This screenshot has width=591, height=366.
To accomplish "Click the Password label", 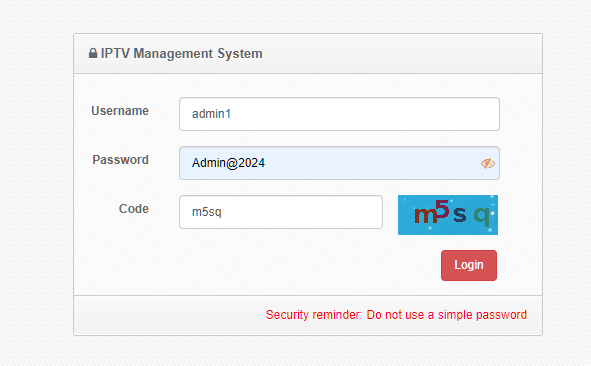I will point(121,160).
